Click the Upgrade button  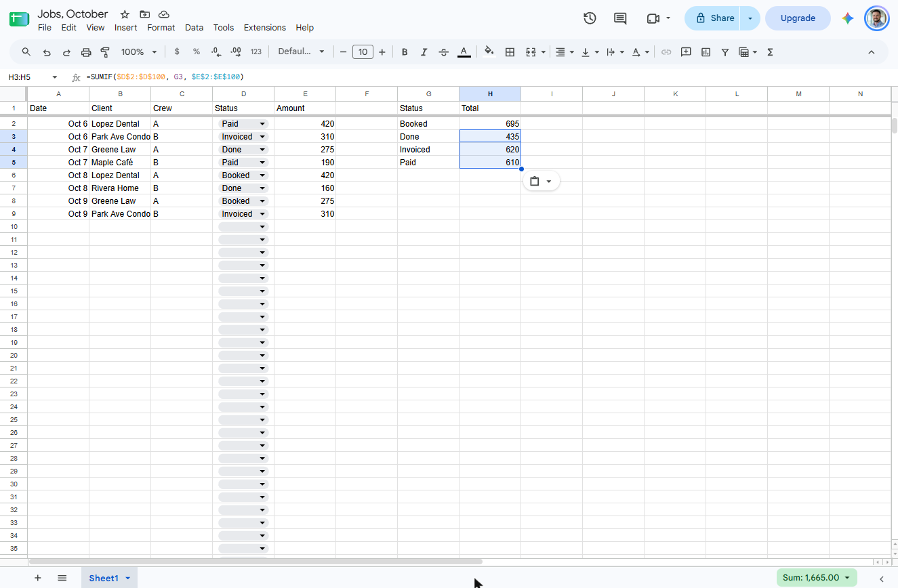[x=798, y=18]
